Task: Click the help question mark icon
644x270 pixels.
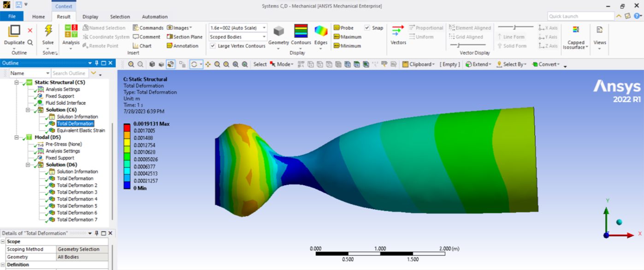Action: [x=637, y=16]
